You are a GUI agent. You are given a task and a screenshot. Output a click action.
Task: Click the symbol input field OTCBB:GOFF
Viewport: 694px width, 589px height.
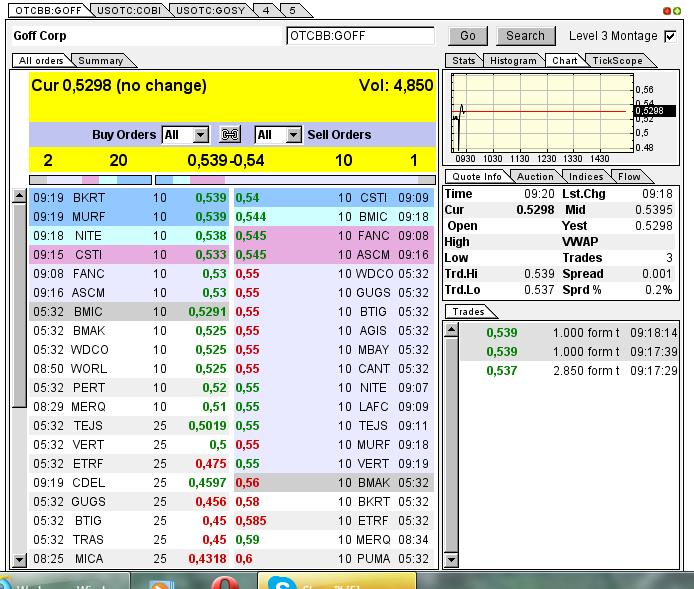tap(360, 36)
